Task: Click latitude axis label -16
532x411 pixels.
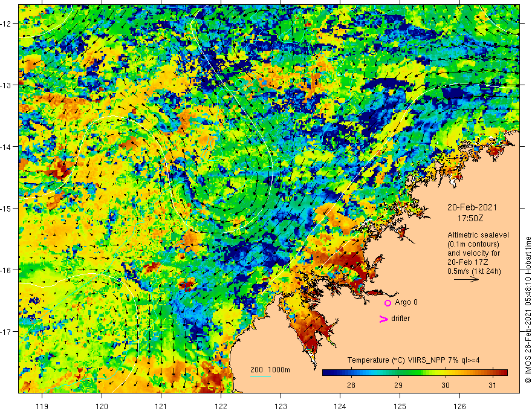Action: click(6, 270)
